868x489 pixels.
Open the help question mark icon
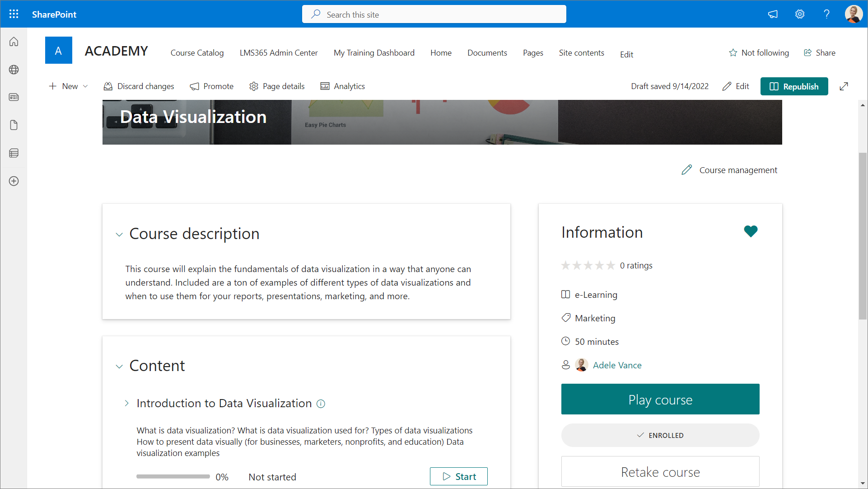pos(826,14)
